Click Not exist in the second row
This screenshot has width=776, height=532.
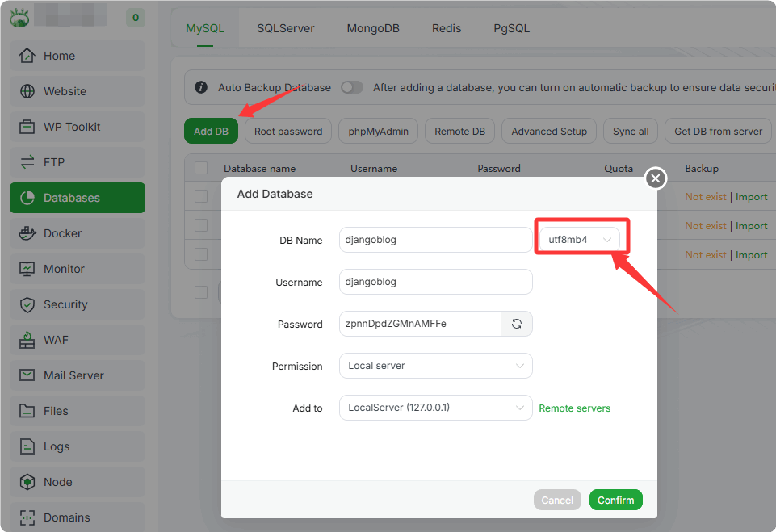click(x=705, y=226)
